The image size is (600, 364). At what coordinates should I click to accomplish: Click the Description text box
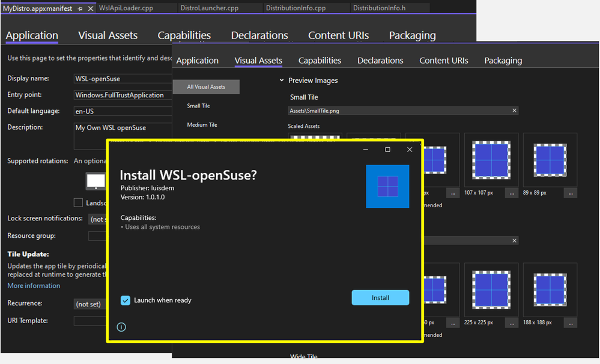point(123,136)
